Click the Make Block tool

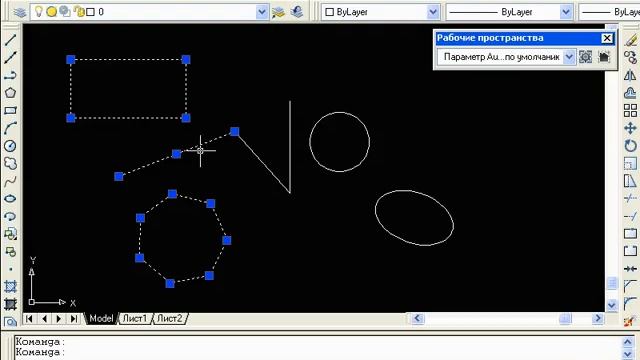tap(10, 252)
